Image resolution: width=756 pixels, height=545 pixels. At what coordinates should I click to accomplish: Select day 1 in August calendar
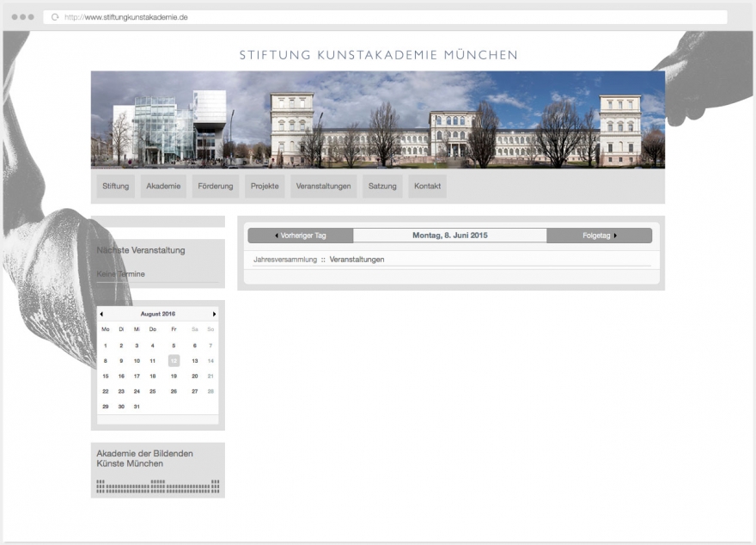(106, 346)
